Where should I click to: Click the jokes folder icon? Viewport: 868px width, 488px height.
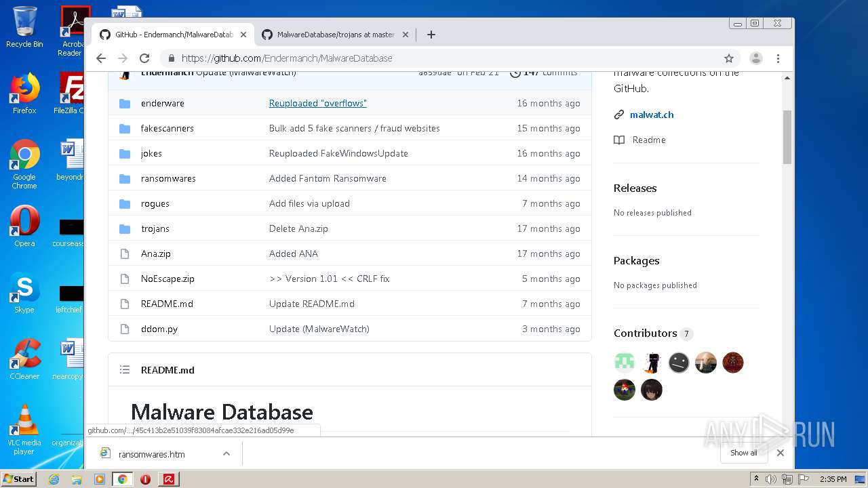point(125,153)
